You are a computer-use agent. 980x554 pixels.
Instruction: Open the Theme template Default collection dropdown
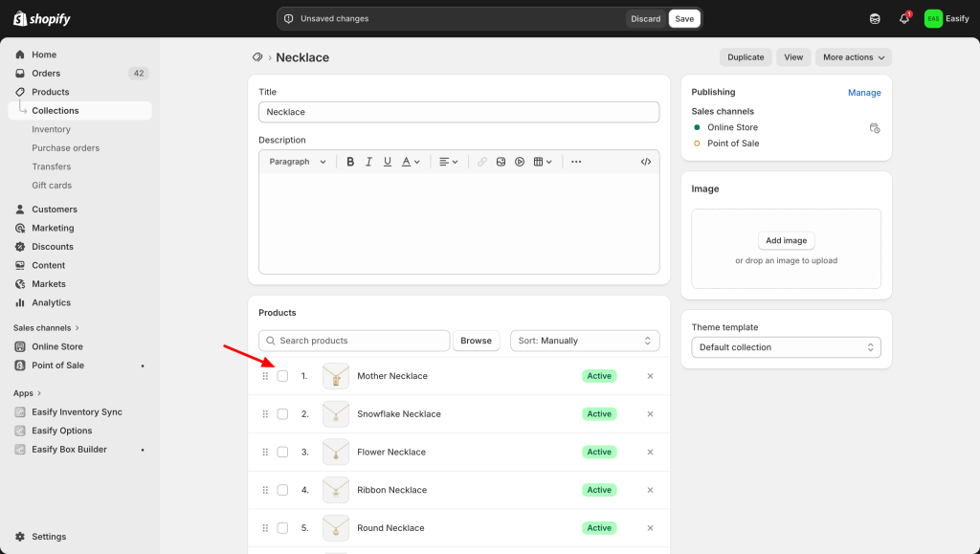coord(786,347)
